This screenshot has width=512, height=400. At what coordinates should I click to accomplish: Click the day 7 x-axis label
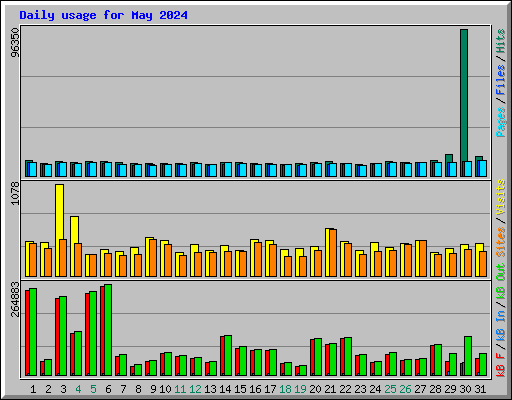123,389
